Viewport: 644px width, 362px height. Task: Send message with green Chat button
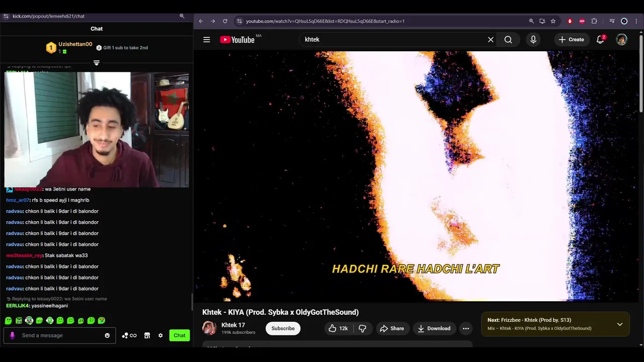point(180,335)
